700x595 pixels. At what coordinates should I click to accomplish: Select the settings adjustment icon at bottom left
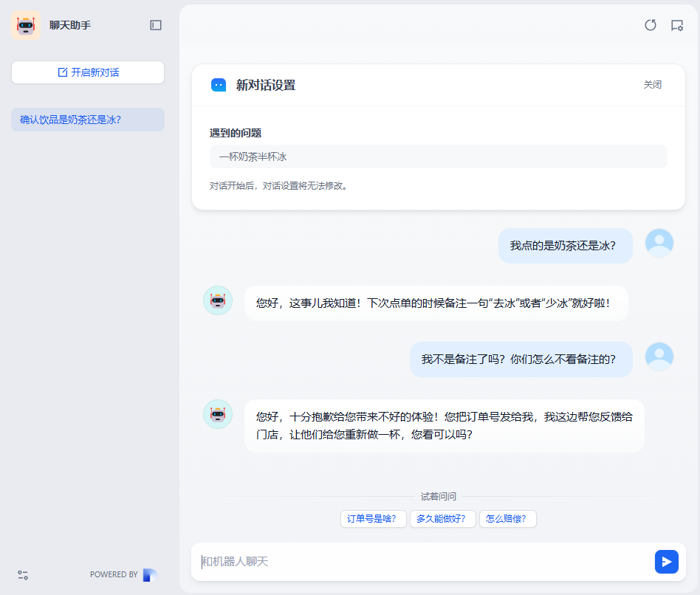[x=22, y=574]
